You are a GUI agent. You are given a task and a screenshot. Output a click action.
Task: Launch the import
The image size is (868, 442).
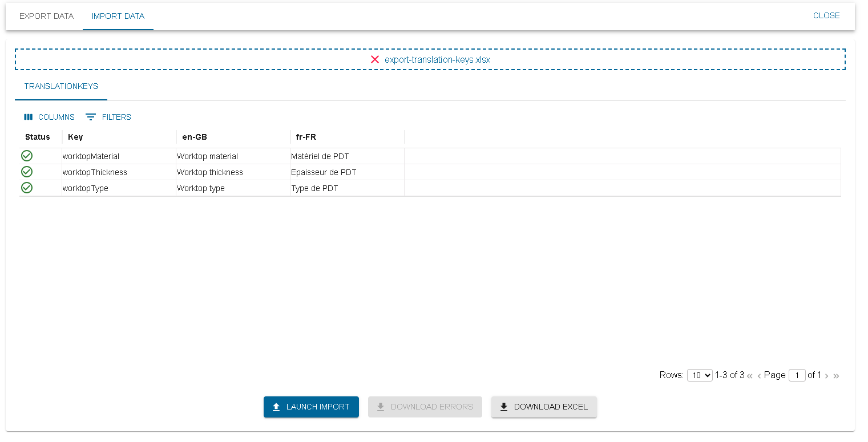click(311, 407)
